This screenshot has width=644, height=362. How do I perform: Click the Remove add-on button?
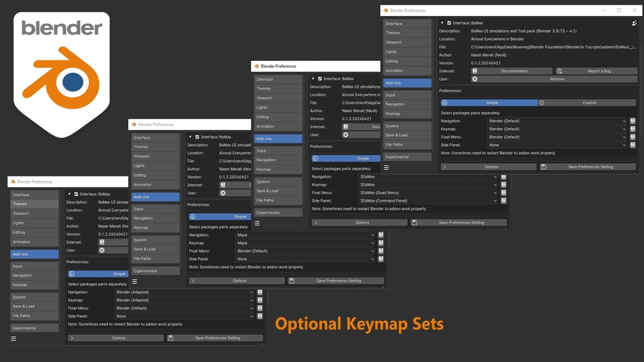[x=554, y=79]
